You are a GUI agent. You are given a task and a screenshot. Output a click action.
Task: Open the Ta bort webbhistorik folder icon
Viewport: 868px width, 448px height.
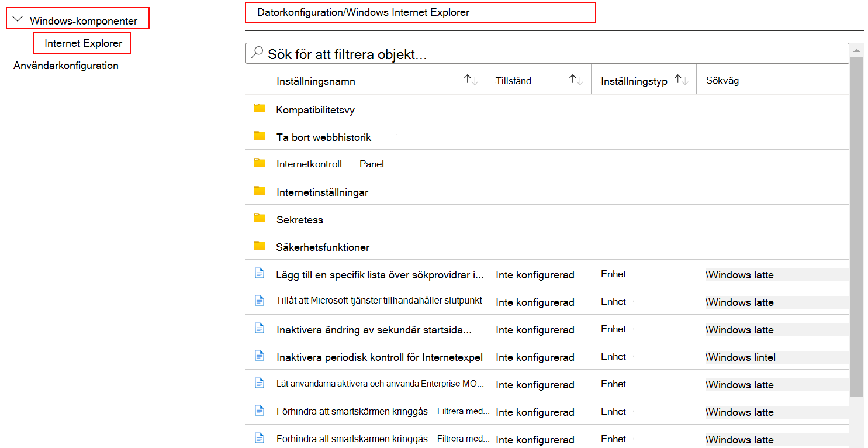[x=260, y=136]
